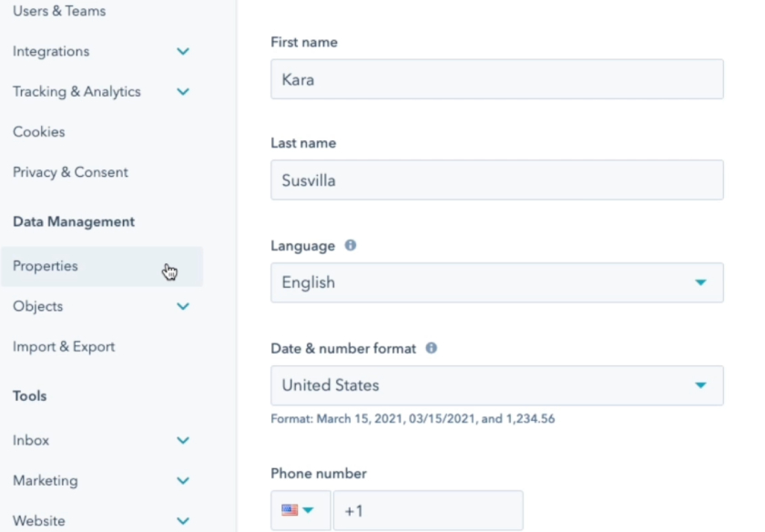Show Date & number format info icon
Viewport: 765px width, 532px height.
point(432,348)
